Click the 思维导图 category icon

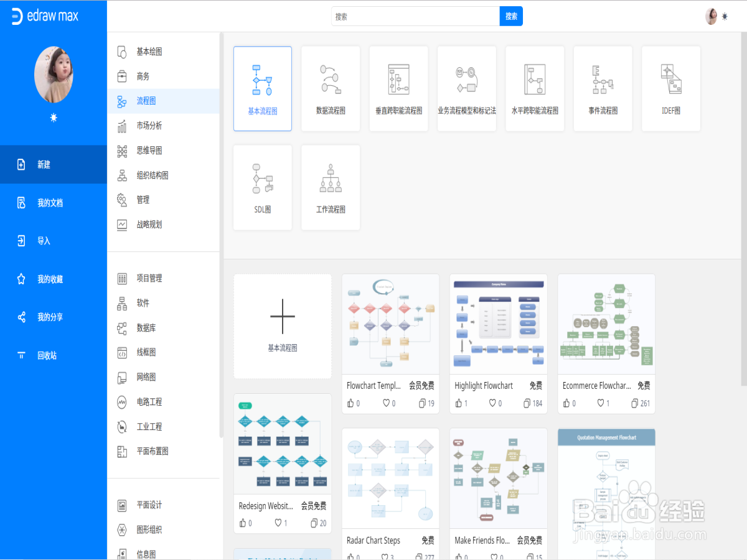(x=122, y=151)
